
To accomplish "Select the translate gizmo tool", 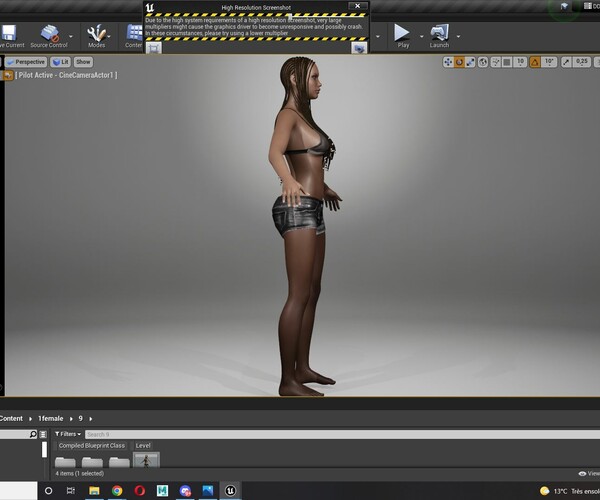I will [448, 62].
